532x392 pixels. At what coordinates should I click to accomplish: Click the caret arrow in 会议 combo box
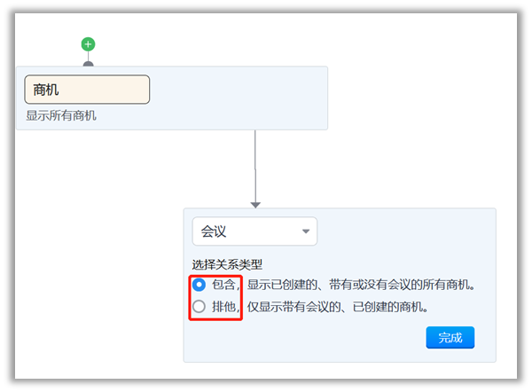coord(306,232)
